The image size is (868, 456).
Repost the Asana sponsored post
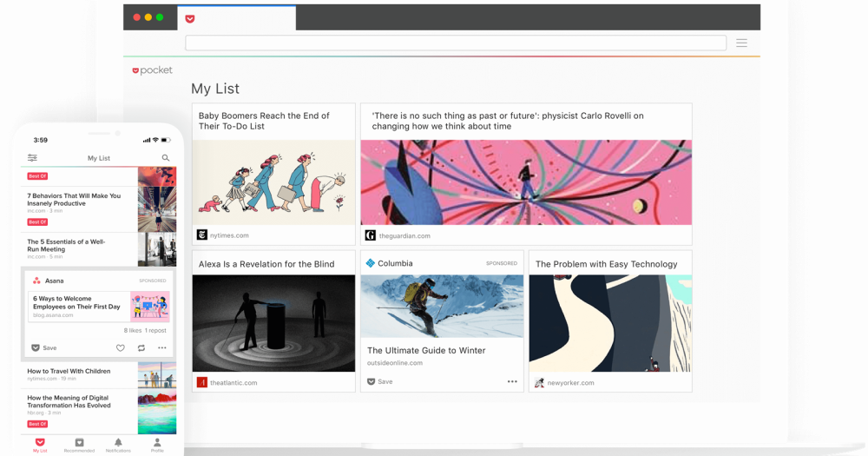141,348
